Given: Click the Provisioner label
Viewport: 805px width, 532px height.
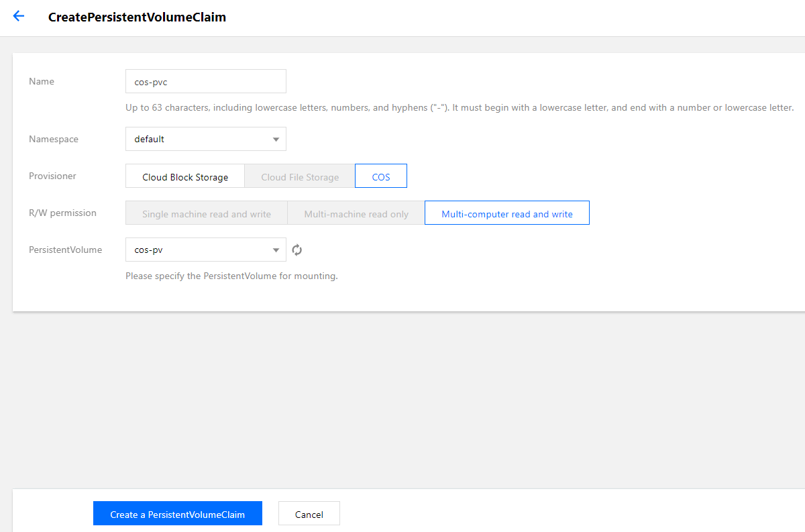Looking at the screenshot, I should click(52, 176).
